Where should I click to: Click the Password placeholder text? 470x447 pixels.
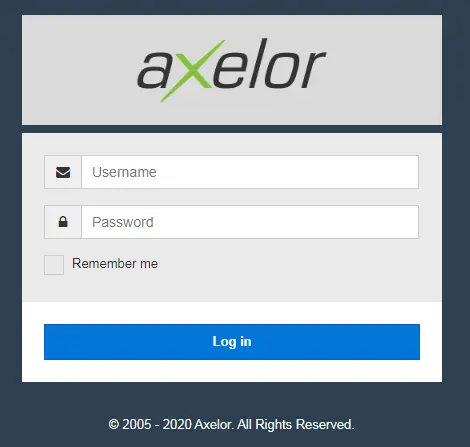click(123, 222)
